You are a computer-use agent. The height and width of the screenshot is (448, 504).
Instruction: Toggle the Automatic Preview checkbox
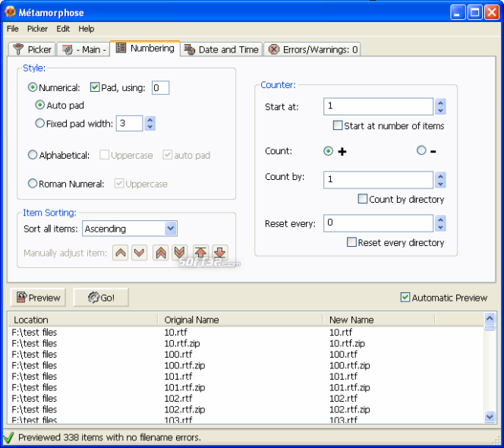405,297
